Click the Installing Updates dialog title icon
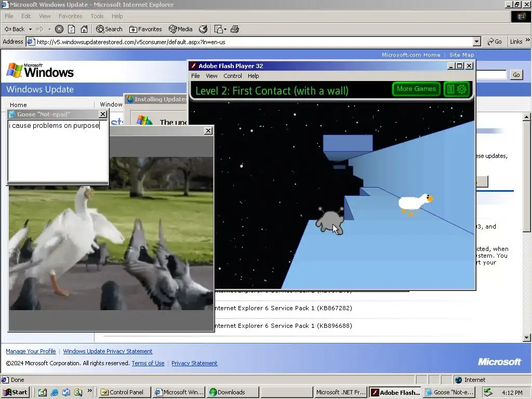The width and height of the screenshot is (532, 399). 129,99
